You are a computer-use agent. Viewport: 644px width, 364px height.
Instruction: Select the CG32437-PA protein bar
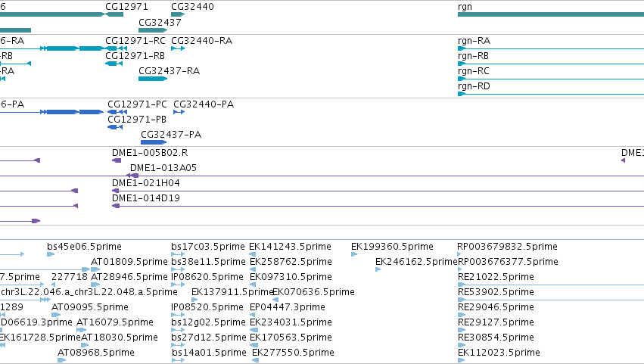pyautogui.click(x=154, y=142)
